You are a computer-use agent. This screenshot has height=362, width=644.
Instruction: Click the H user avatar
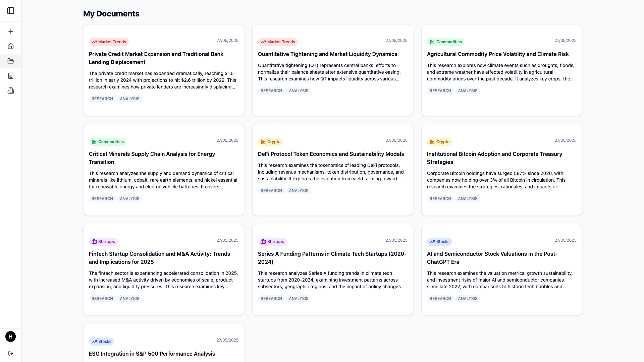click(x=11, y=337)
